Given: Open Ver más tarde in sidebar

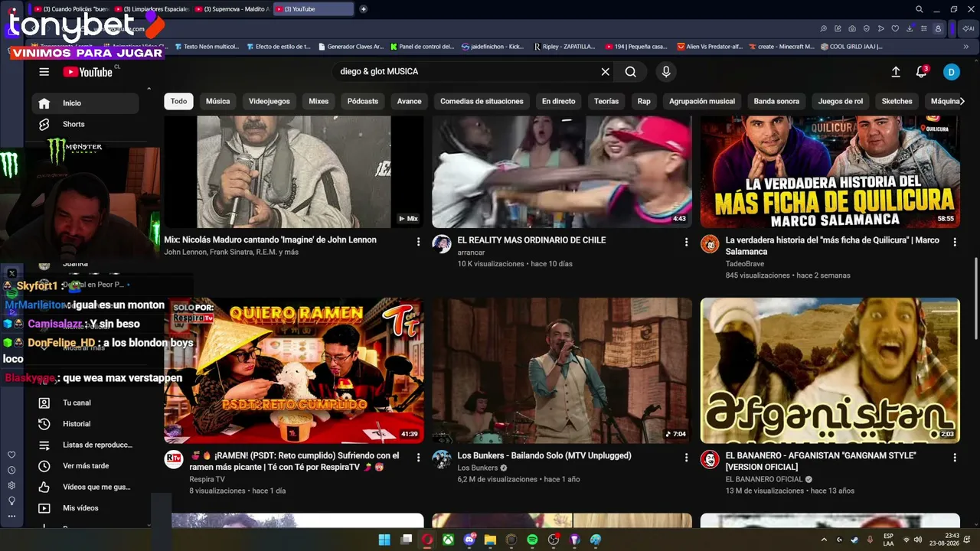Looking at the screenshot, I should 85,466.
